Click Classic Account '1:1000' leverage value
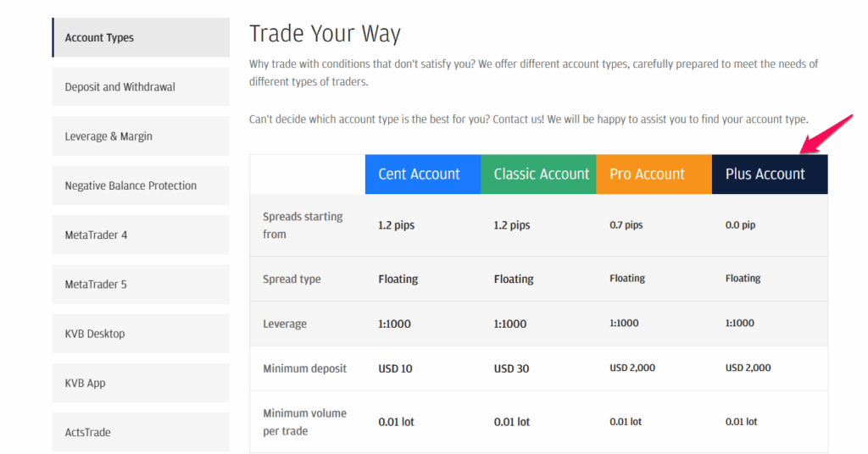 (x=510, y=324)
